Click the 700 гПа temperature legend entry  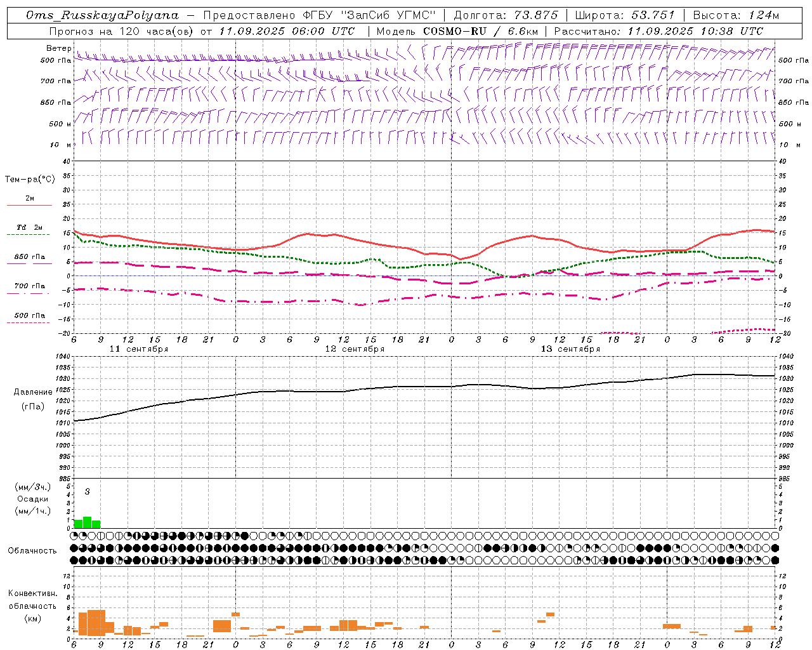30,286
